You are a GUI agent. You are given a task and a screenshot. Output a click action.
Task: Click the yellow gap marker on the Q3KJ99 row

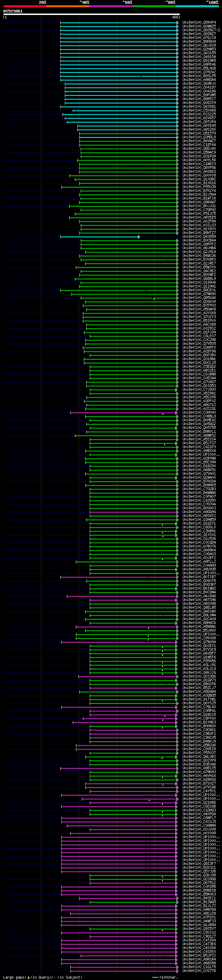162,876
